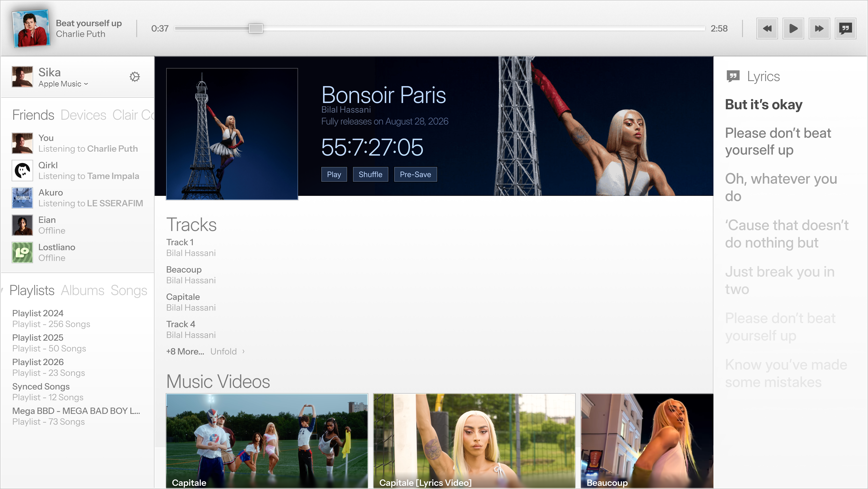Open Apple Music service dropdown
868x489 pixels.
[x=63, y=84]
